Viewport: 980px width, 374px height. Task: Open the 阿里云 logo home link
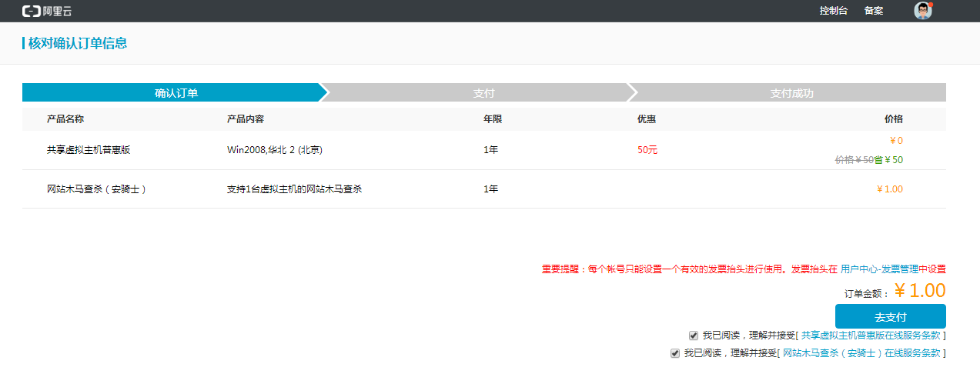tap(47, 11)
